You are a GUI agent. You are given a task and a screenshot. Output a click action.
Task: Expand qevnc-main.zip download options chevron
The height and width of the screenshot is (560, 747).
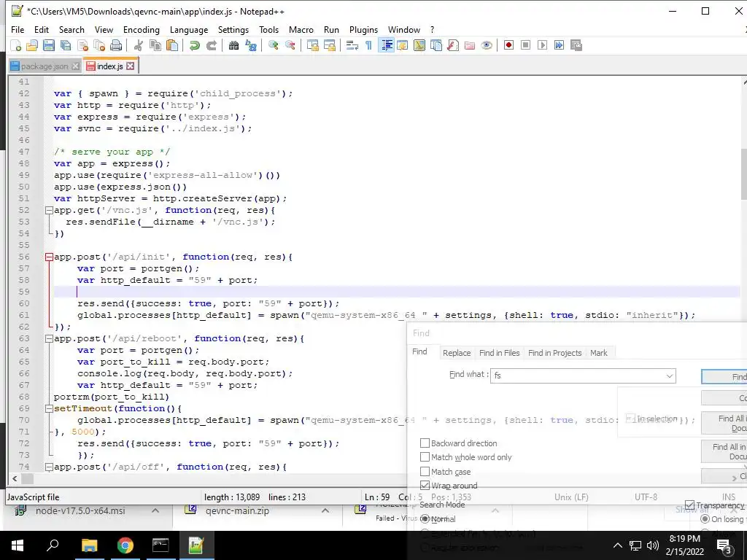(x=325, y=510)
